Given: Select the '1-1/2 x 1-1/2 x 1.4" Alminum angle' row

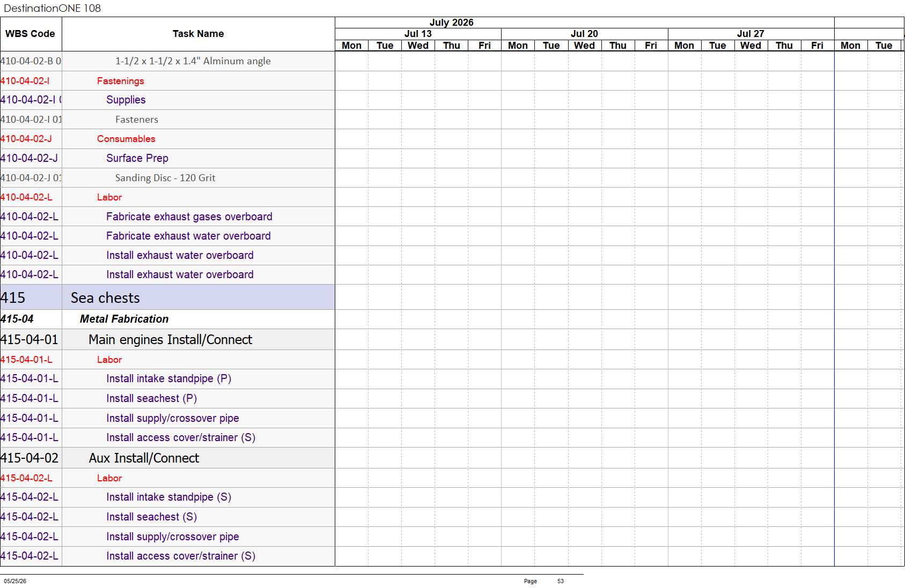Looking at the screenshot, I should coord(167,61).
